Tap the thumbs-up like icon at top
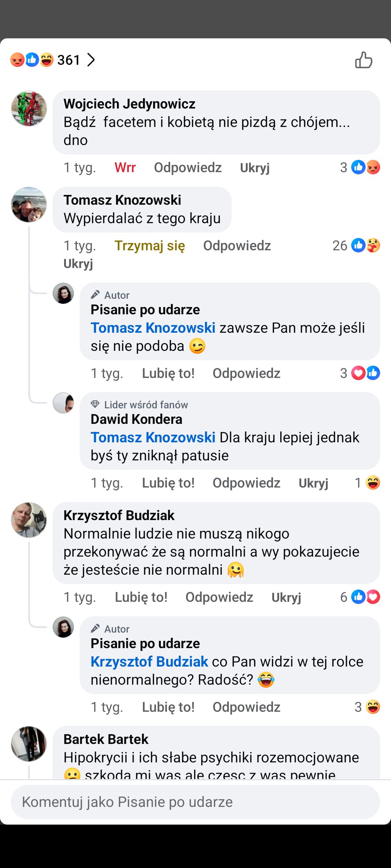Screen dimensions: 391x868 [363, 60]
